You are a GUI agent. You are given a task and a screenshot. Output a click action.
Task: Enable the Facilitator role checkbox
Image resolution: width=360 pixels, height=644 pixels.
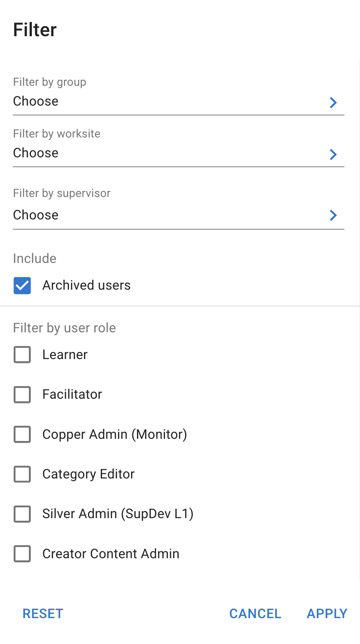click(22, 394)
